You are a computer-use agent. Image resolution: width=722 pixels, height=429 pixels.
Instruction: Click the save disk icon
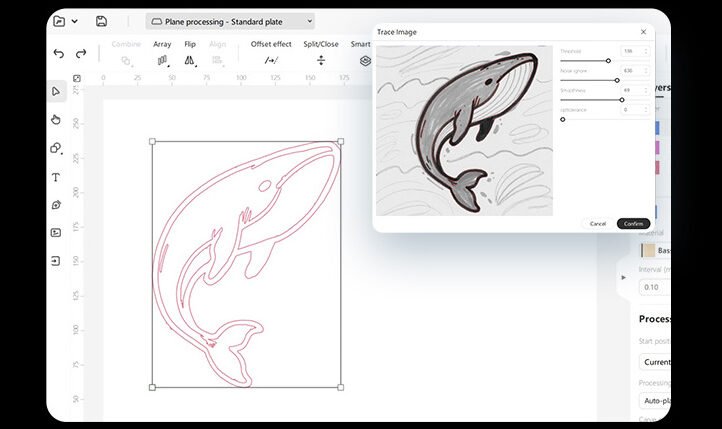point(101,21)
